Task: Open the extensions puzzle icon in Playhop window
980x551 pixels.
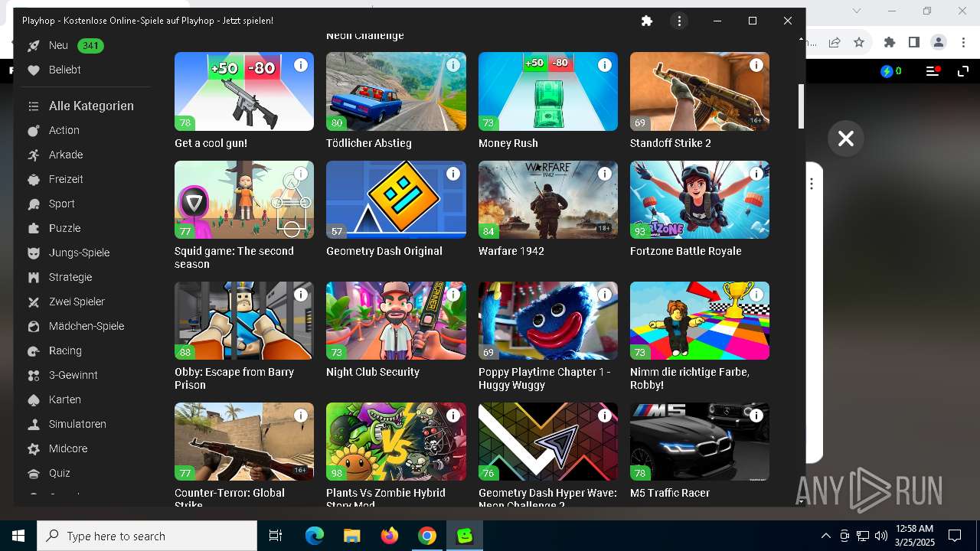Action: click(647, 21)
